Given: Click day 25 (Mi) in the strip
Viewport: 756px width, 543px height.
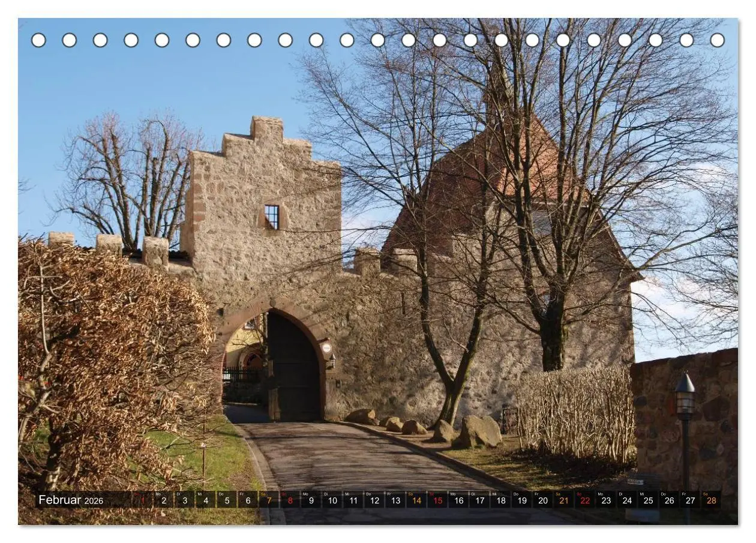Looking at the screenshot, I should 648,500.
